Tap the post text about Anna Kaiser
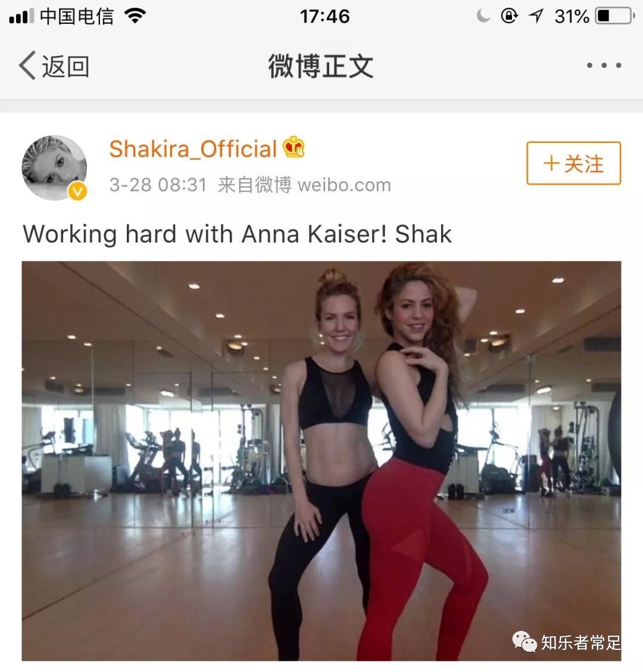The image size is (643, 672). click(x=237, y=235)
